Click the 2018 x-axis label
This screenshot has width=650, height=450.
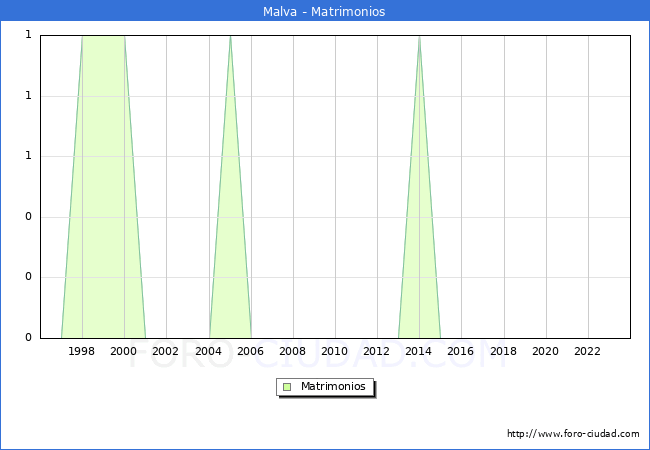tap(503, 351)
